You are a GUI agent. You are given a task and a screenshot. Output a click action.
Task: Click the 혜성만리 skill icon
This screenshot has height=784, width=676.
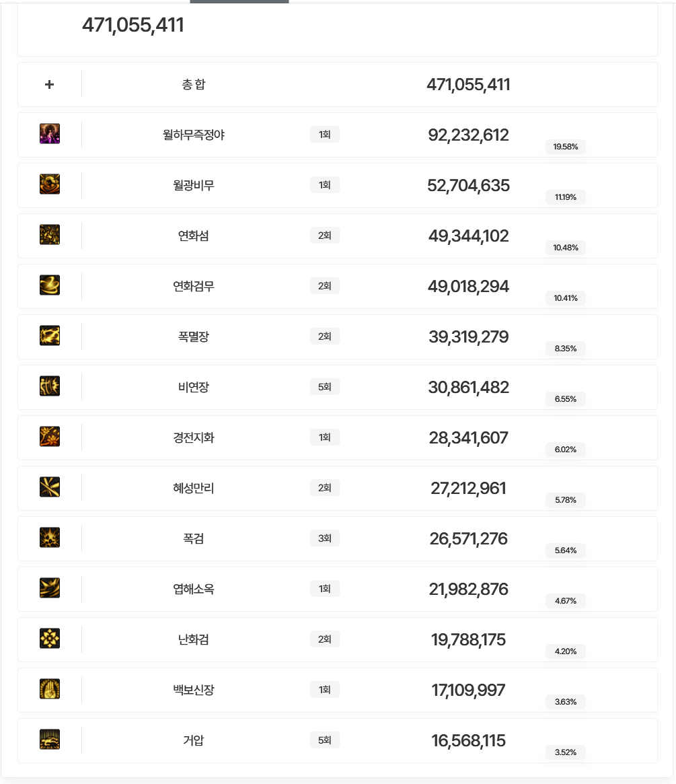click(x=50, y=487)
